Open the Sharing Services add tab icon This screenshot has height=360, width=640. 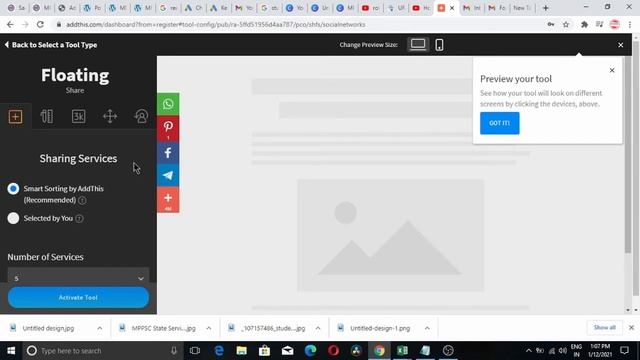[16, 117]
